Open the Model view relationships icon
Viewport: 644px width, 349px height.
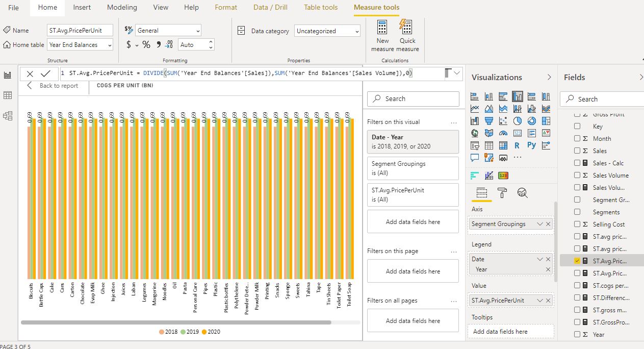8,116
